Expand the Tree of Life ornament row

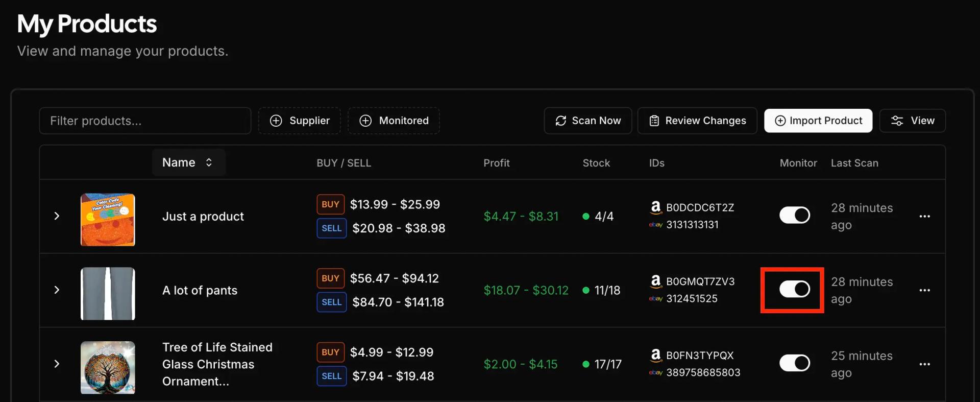(57, 364)
